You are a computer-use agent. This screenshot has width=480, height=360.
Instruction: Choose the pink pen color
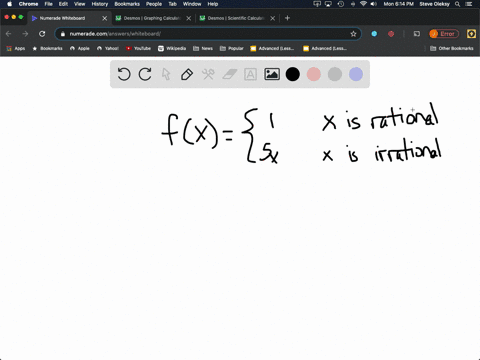coord(314,74)
